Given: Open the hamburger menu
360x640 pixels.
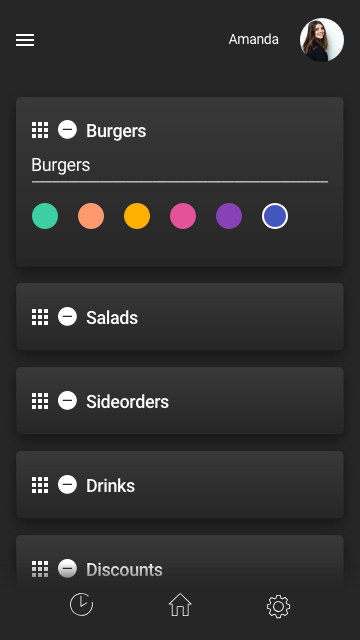Looking at the screenshot, I should point(25,40).
